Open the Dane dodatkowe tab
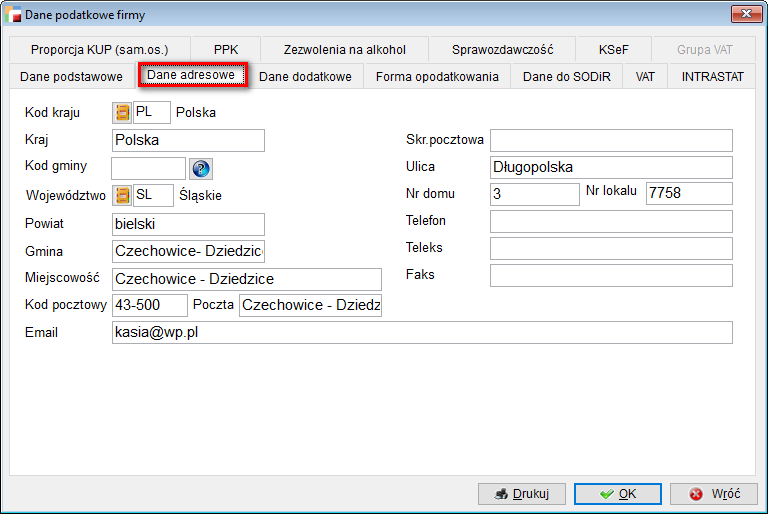The width and height of the screenshot is (768, 514). [x=305, y=77]
